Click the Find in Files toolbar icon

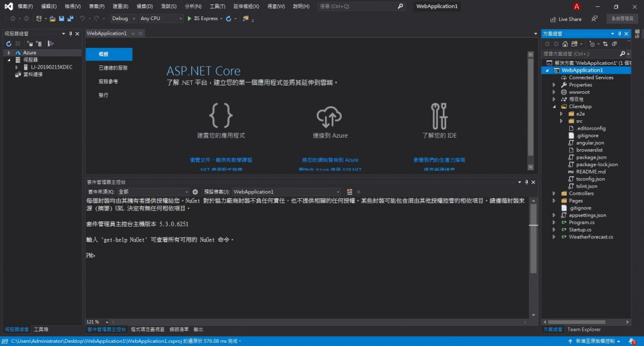click(x=246, y=18)
